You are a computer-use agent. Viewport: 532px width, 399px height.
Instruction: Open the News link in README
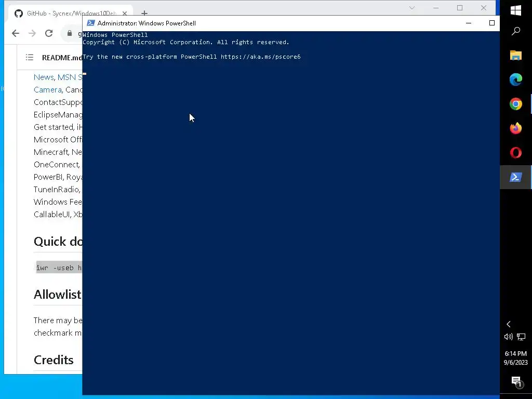coord(44,77)
